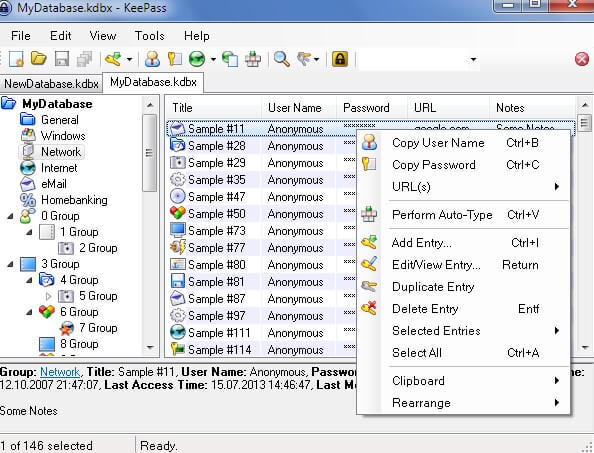Image resolution: width=594 pixels, height=453 pixels.
Task: Choose Duplicate Entry in context menu
Action: (x=463, y=287)
